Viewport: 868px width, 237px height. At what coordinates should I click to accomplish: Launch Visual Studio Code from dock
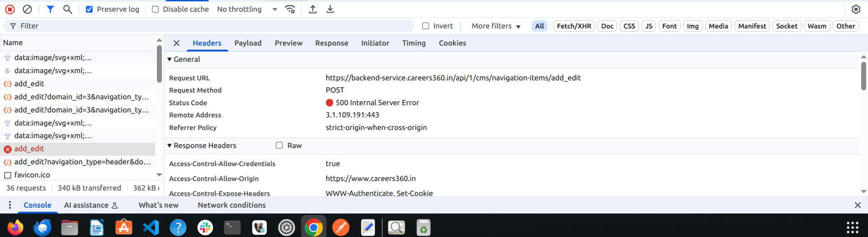pyautogui.click(x=151, y=227)
